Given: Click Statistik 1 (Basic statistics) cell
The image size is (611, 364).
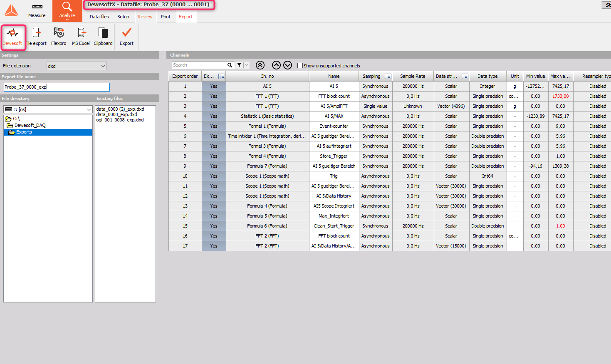Looking at the screenshot, I should point(267,116).
